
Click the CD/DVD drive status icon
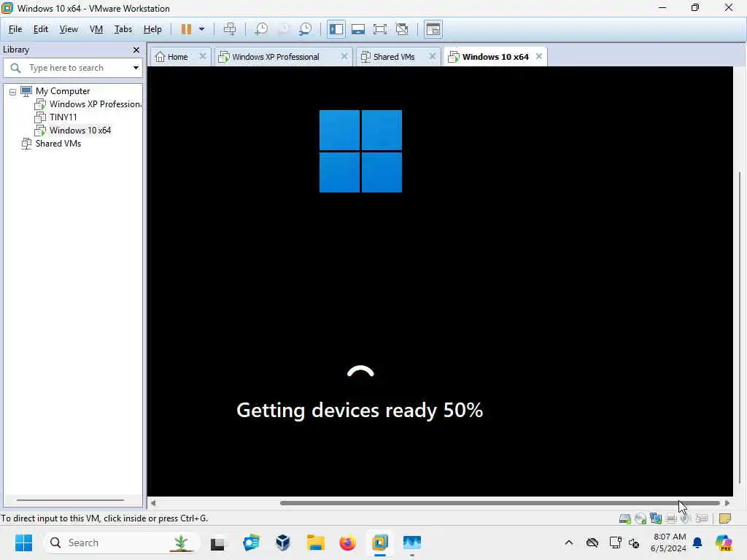(640, 518)
